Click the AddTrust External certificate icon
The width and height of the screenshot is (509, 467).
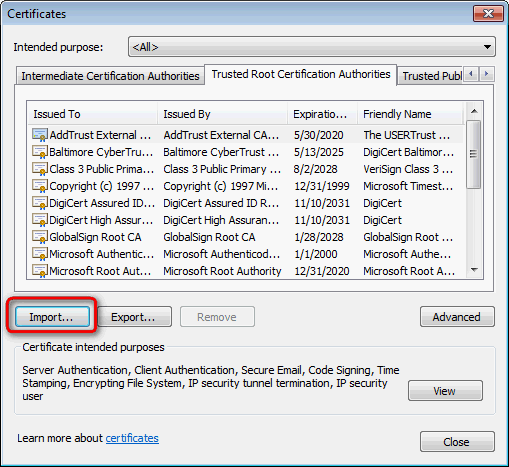tap(40, 135)
